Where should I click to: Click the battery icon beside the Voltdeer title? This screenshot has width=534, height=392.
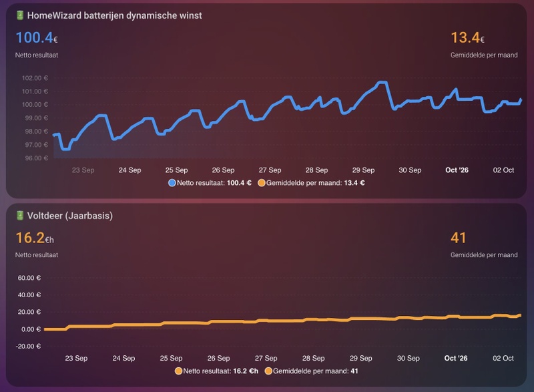coord(20,215)
